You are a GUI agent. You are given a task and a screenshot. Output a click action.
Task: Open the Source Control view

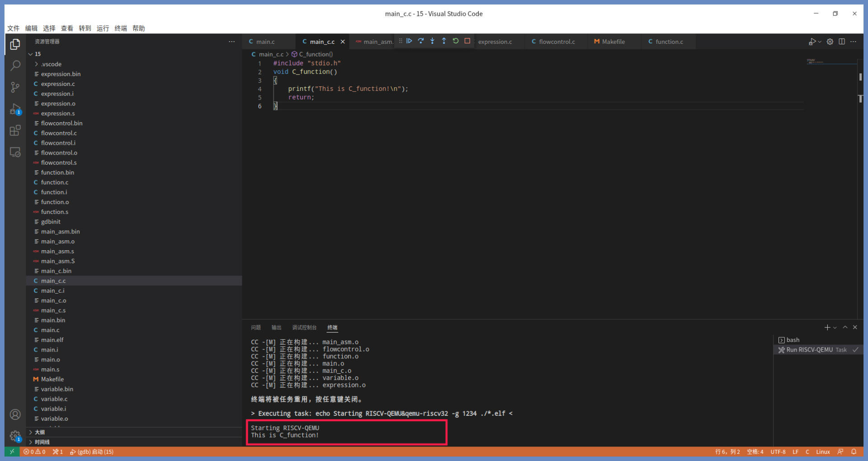pos(15,87)
